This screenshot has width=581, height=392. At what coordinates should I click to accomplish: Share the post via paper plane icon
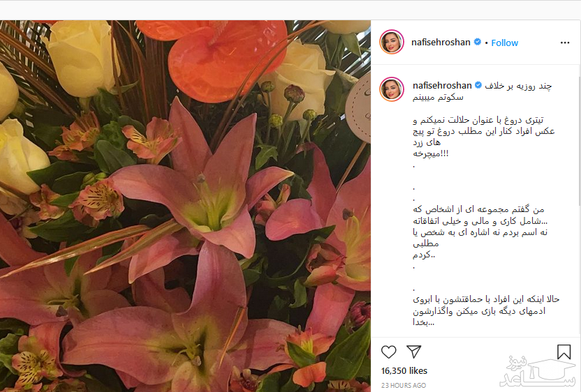click(413, 352)
